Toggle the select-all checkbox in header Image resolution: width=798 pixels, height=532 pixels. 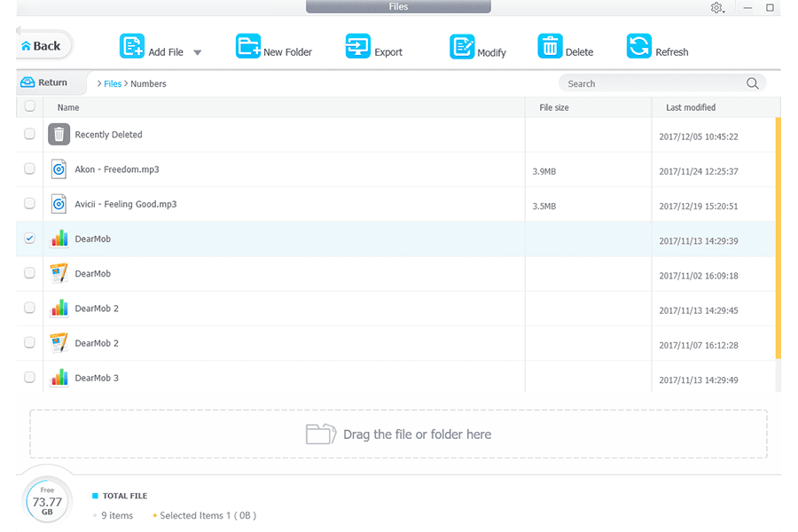point(29,106)
